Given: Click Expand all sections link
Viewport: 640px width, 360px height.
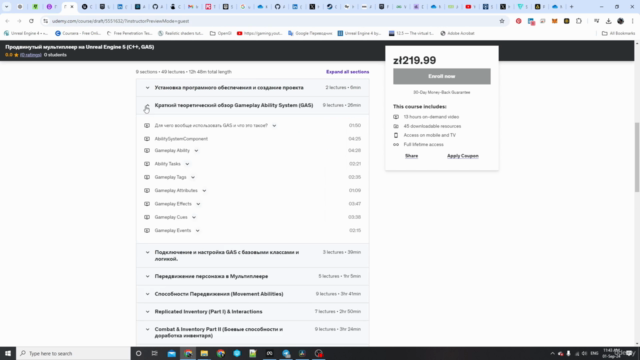Looking at the screenshot, I should pyautogui.click(x=347, y=72).
